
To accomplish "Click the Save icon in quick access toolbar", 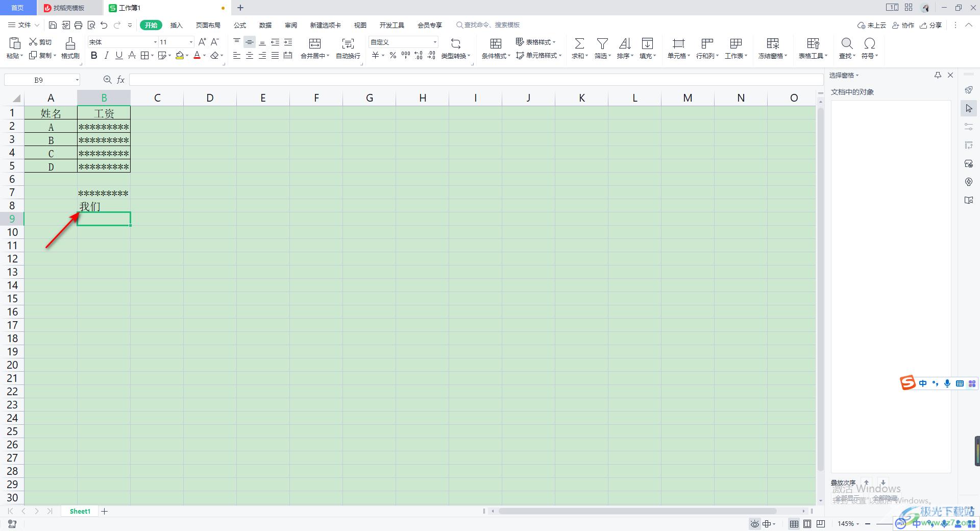I will click(x=53, y=25).
